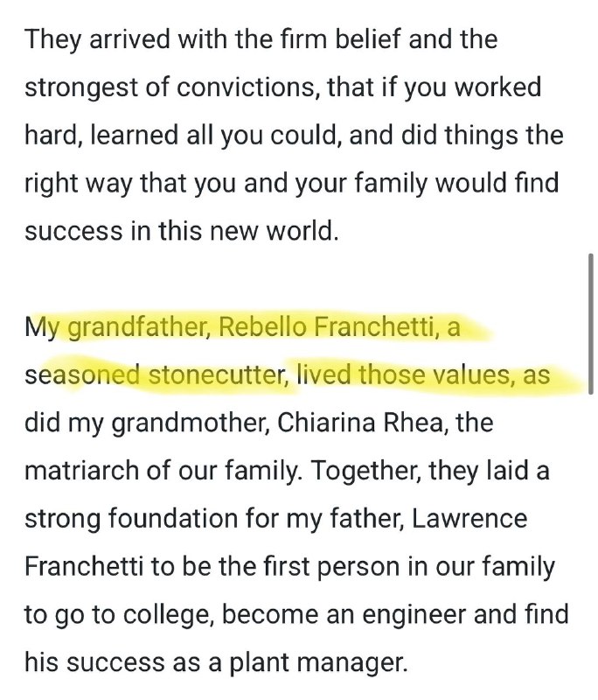The height and width of the screenshot is (700, 598).
Task: Click the highlighted word 'seasoned'
Action: [x=82, y=375]
